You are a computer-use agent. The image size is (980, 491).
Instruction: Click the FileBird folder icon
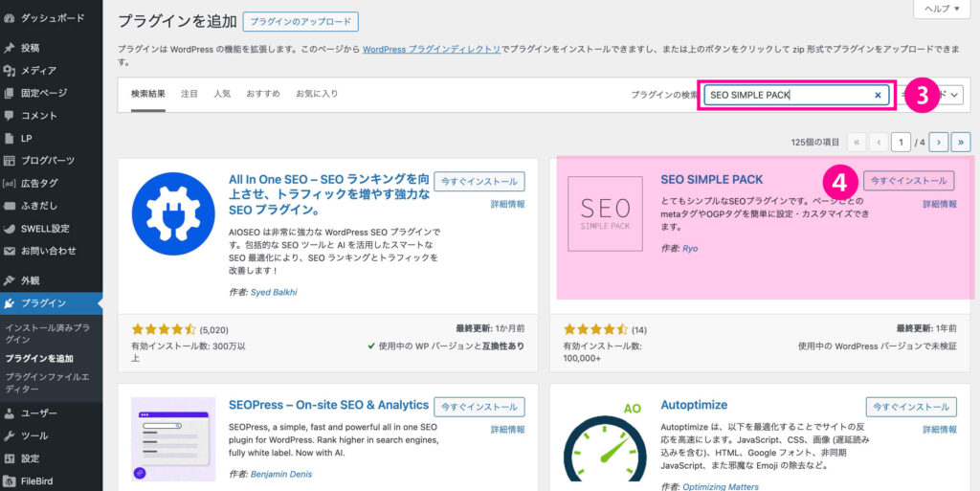click(x=10, y=480)
